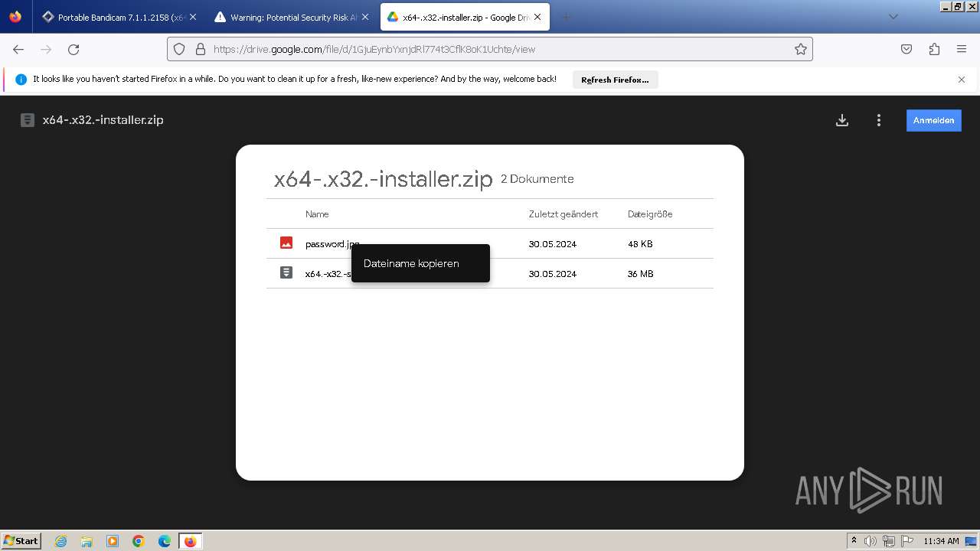The height and width of the screenshot is (551, 980).
Task: Close the Security Risk warning tab
Action: point(365,17)
